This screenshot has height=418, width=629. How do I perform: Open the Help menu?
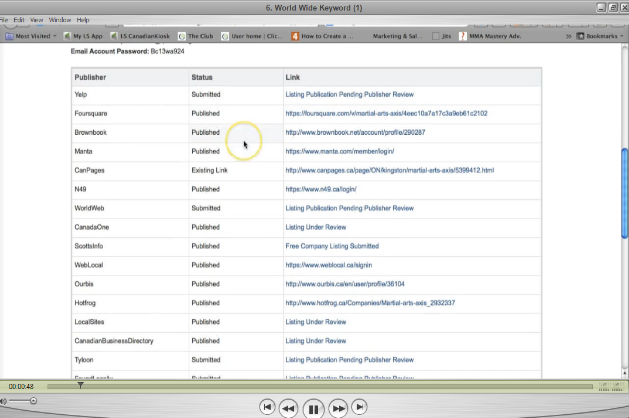83,20
